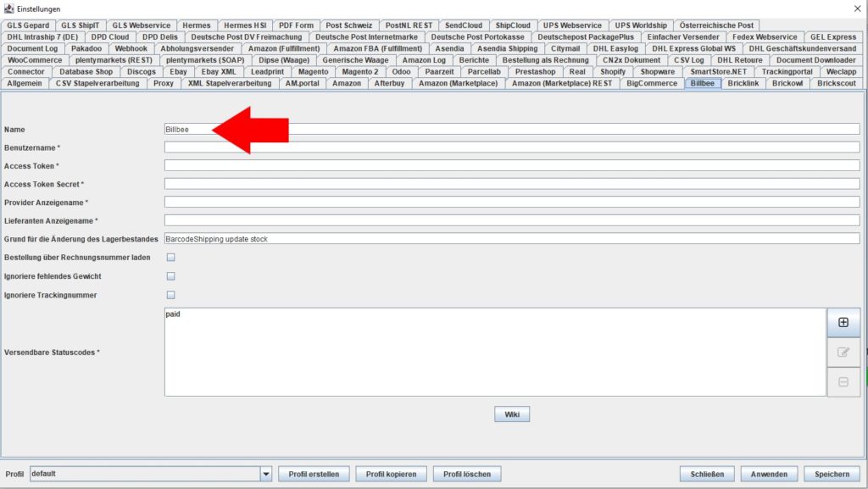Focus the Name field containing Billbee
868x489 pixels.
pos(512,130)
